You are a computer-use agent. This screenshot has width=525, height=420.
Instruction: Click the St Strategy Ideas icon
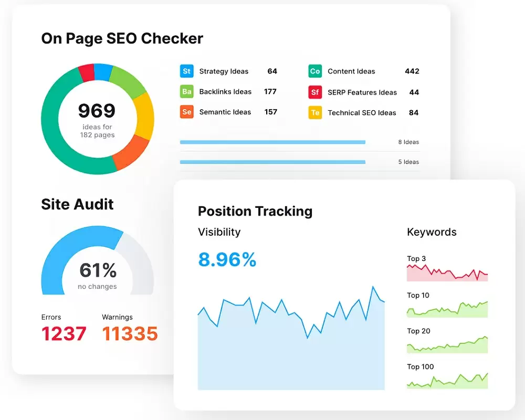[186, 71]
